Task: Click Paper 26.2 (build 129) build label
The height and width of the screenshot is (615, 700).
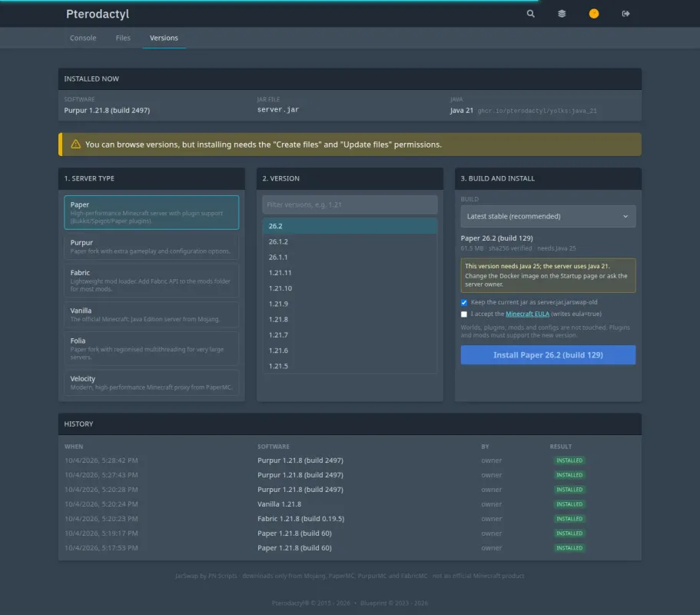Action: 496,238
